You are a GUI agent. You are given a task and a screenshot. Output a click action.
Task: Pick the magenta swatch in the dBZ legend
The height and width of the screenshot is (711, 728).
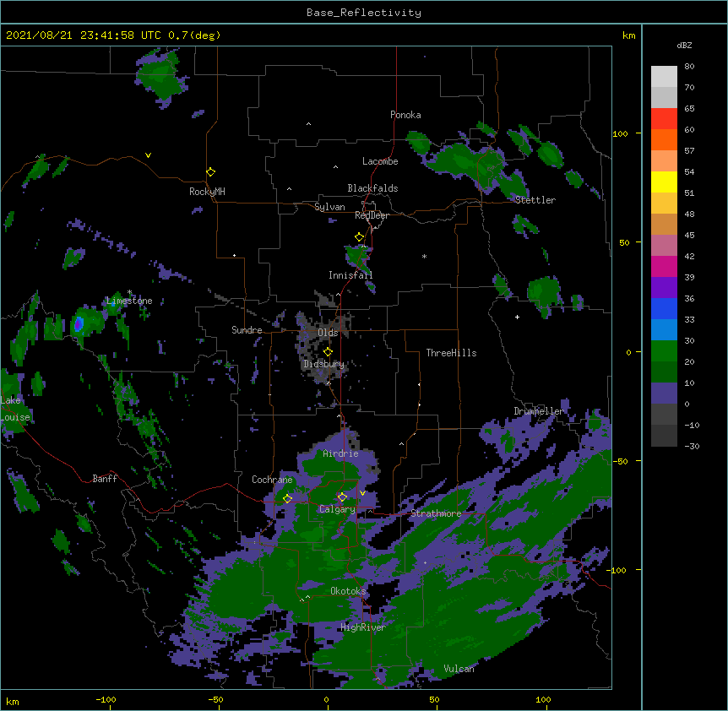click(x=664, y=266)
